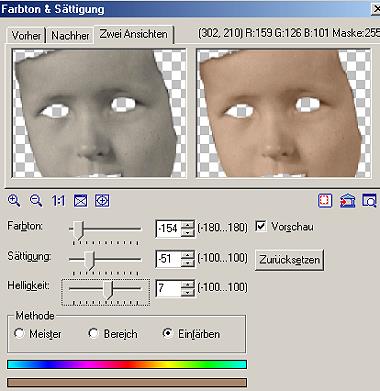Toggle the Vorschau checkbox
The height and width of the screenshot is (391, 380).
click(x=261, y=226)
